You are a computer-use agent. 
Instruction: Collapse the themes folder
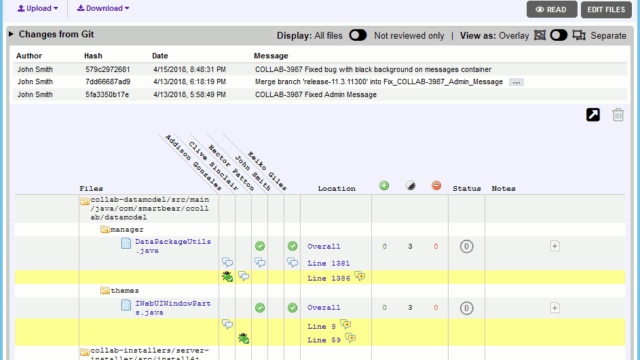click(x=105, y=290)
